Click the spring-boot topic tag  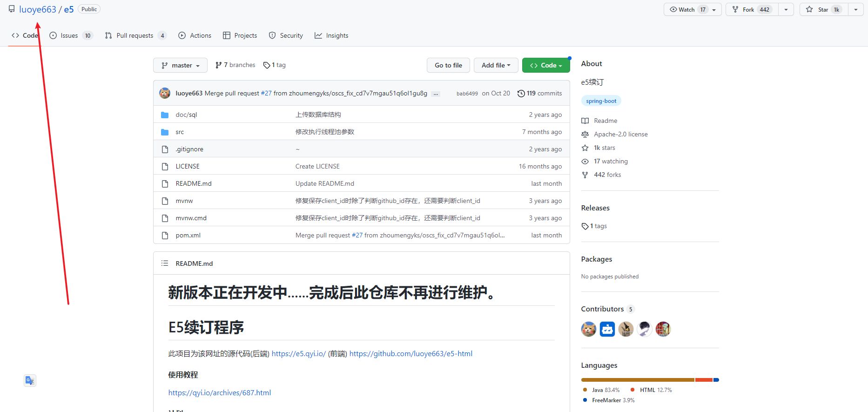tap(601, 101)
